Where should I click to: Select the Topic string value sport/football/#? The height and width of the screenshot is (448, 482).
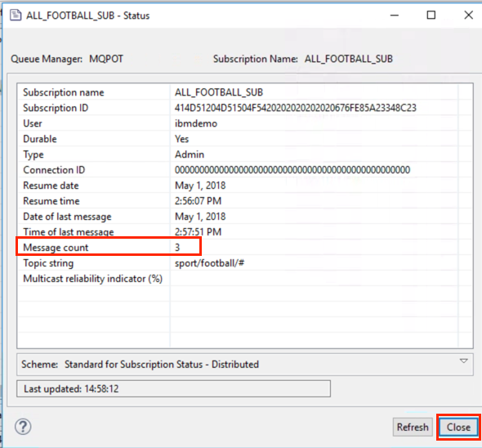210,263
